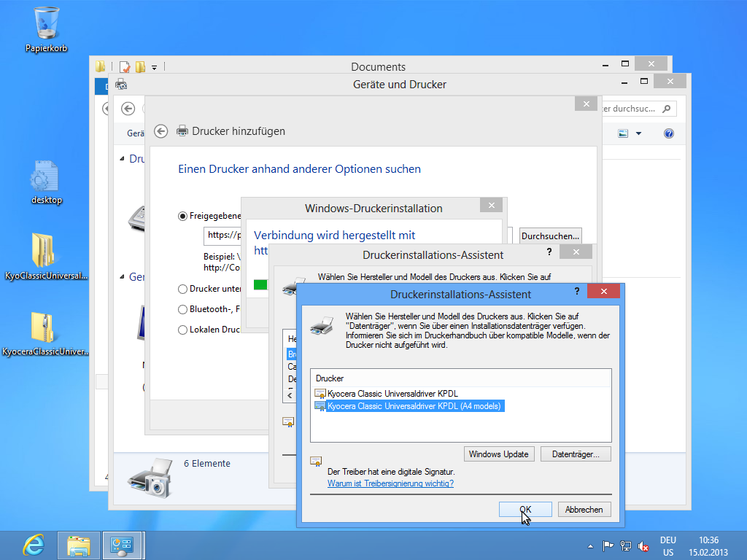Click help question mark in the background Assistent dialog
Screen dimensions: 747x560
[549, 252]
